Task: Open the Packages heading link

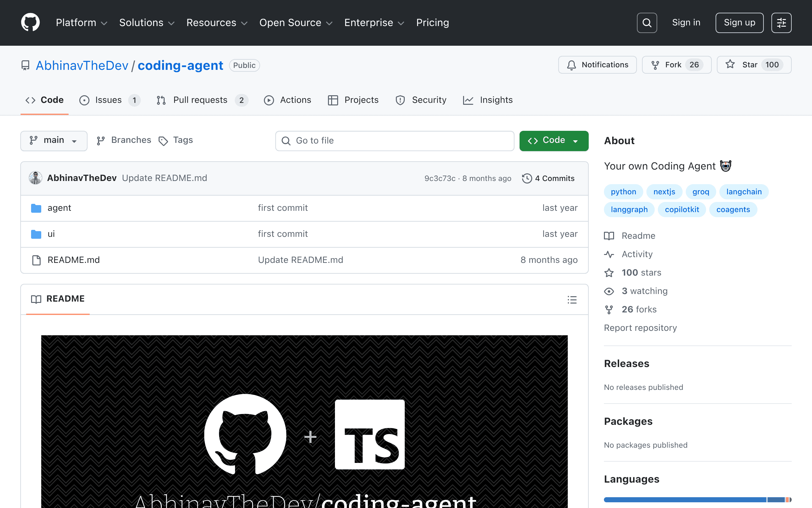Action: (x=628, y=421)
